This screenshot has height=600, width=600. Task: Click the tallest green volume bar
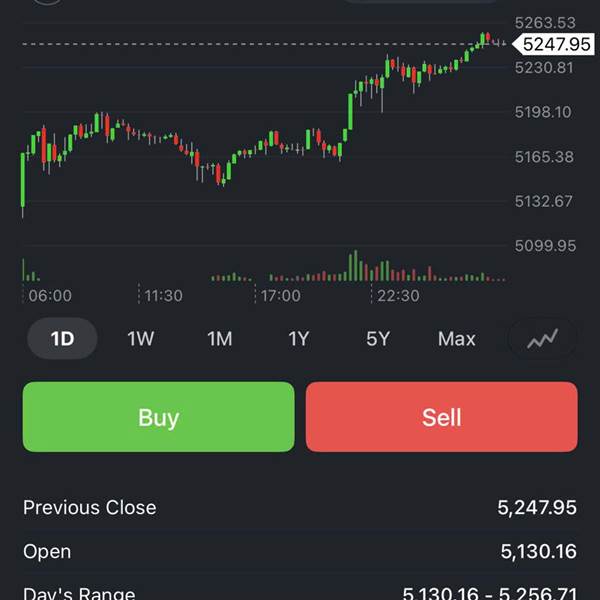(354, 267)
